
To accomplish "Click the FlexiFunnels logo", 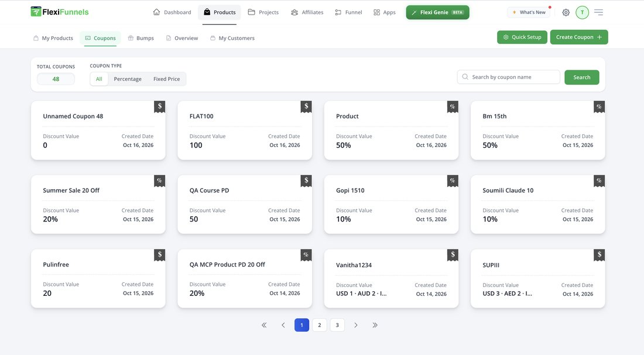I will [60, 12].
